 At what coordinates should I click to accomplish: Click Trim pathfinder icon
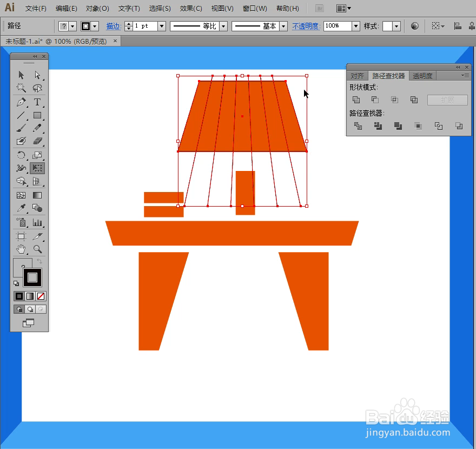(378, 126)
